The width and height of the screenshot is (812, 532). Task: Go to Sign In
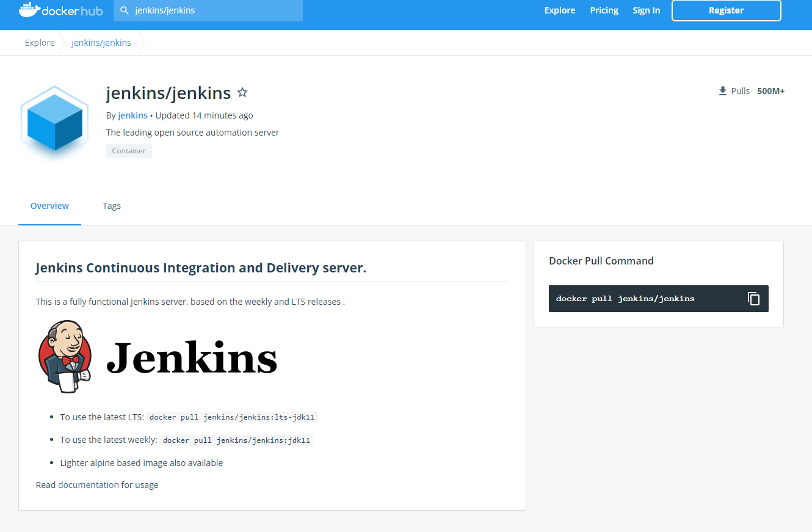pyautogui.click(x=646, y=10)
